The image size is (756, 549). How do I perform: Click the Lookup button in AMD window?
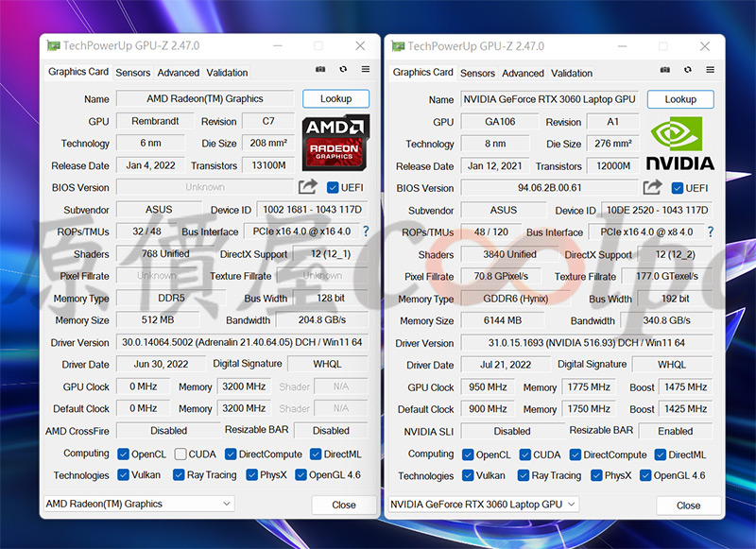point(336,99)
